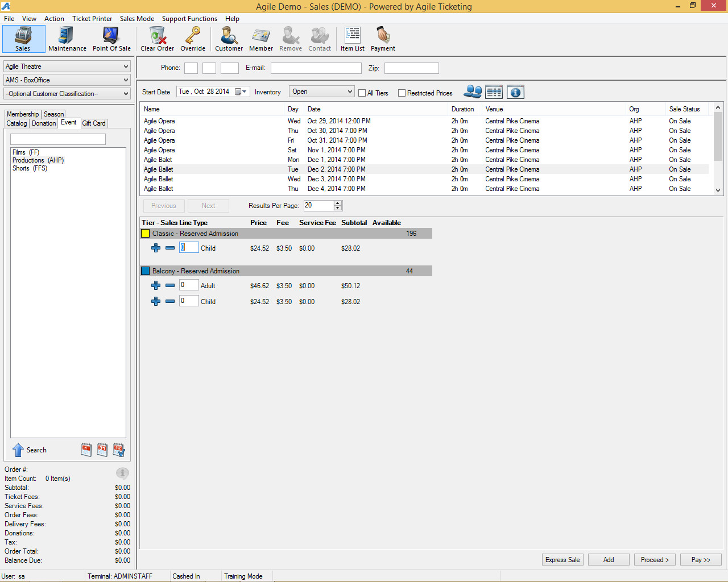Open the Maintenance module

point(67,39)
